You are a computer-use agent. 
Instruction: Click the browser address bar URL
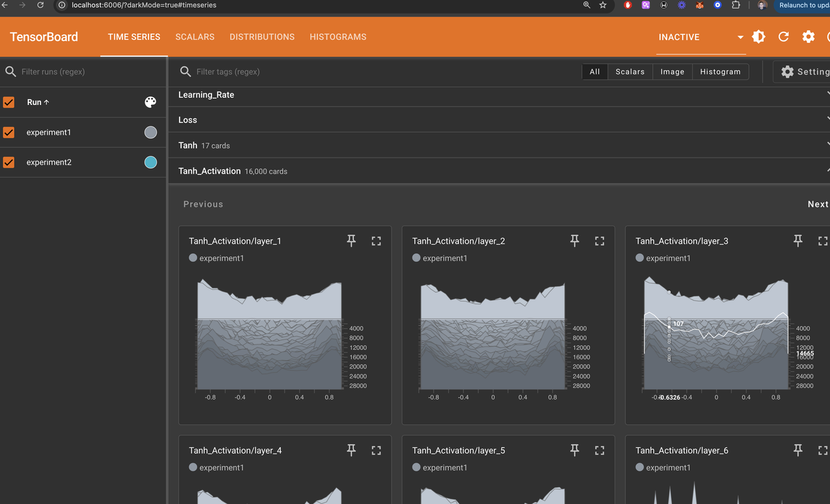click(144, 5)
